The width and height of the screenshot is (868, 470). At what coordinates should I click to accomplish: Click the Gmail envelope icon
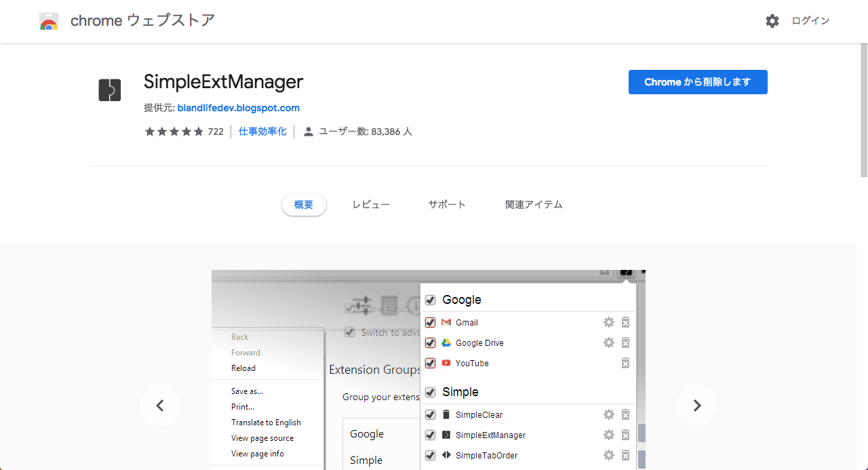446,323
